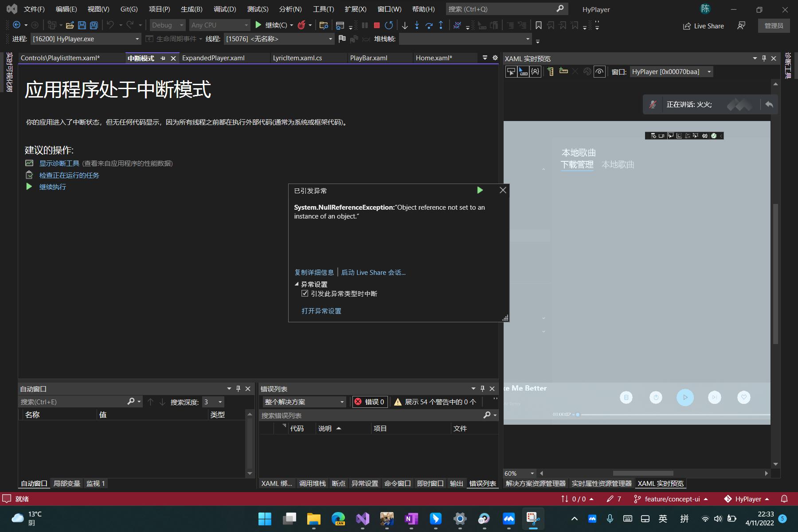The width and height of the screenshot is (798, 532).
Task: Open the 调试(D) menu
Action: (224, 9)
